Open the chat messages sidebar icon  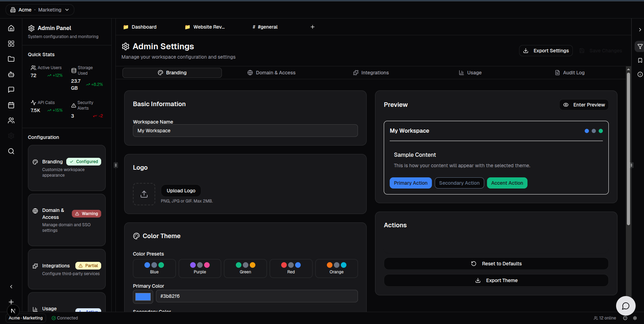pos(11,90)
